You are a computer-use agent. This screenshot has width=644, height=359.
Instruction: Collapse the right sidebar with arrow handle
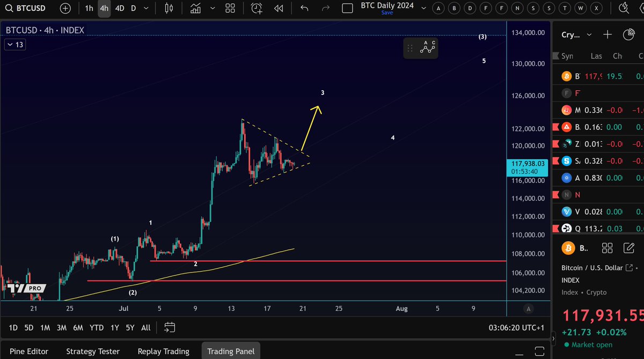[x=554, y=339]
